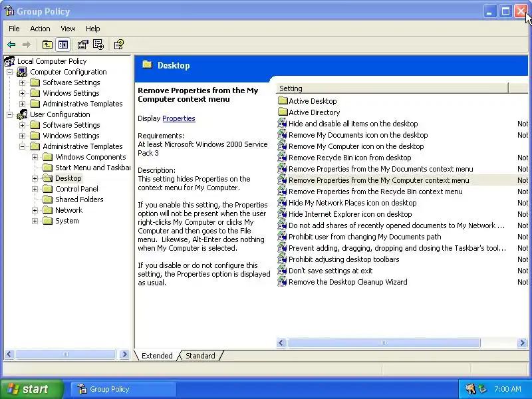
Task: Select Remove Properties from the Recycle Bin context menu
Action: pos(376,192)
